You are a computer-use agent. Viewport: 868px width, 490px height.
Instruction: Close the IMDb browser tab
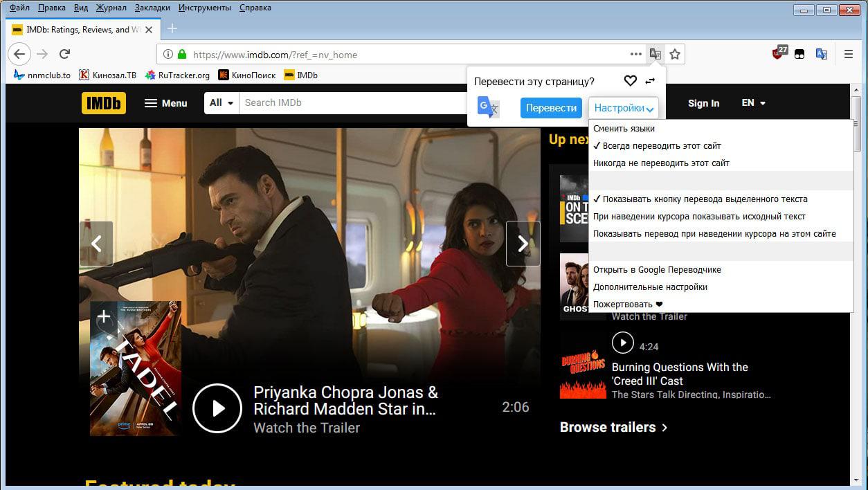click(149, 30)
